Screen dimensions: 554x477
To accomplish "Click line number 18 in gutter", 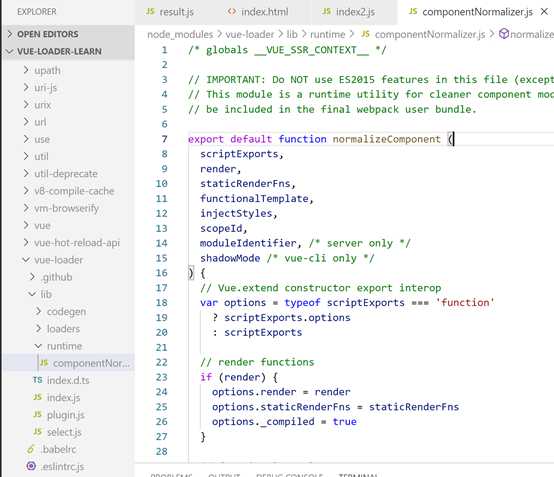I will 161,302.
